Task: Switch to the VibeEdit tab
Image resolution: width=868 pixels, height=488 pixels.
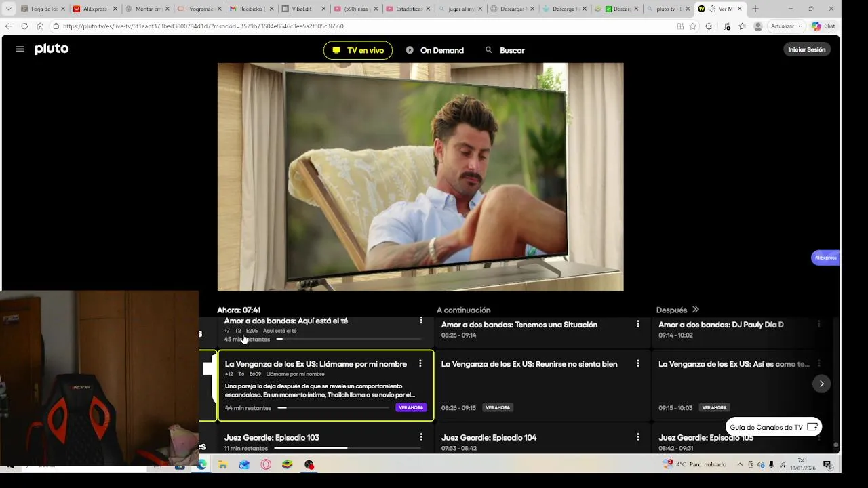Action: pos(303,9)
